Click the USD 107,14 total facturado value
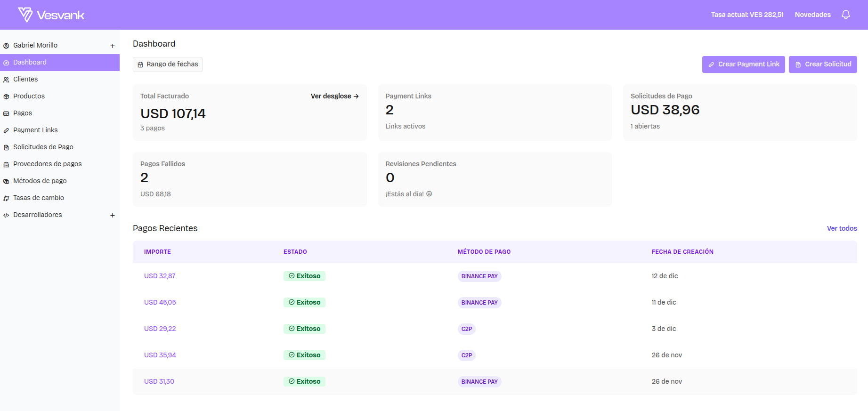The image size is (868, 411). 173,113
